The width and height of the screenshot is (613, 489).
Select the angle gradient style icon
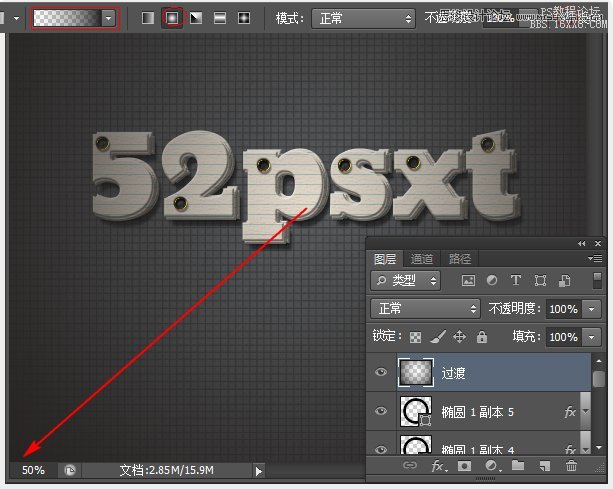[196, 18]
